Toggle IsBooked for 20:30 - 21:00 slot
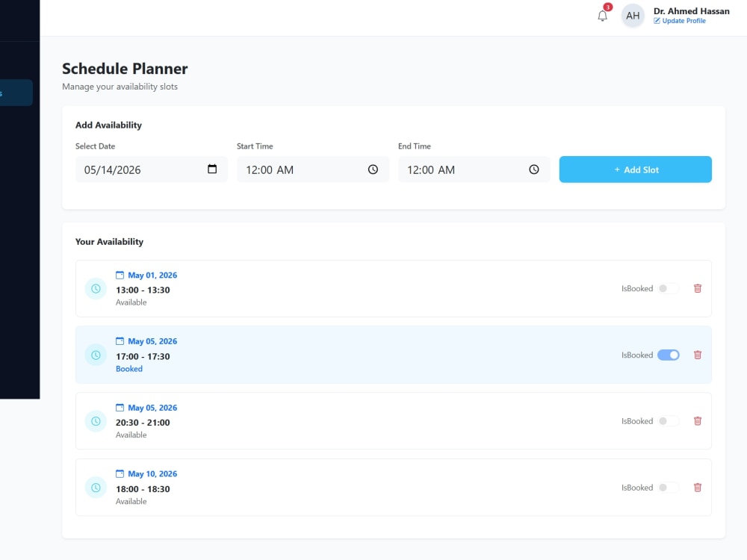 pyautogui.click(x=669, y=421)
